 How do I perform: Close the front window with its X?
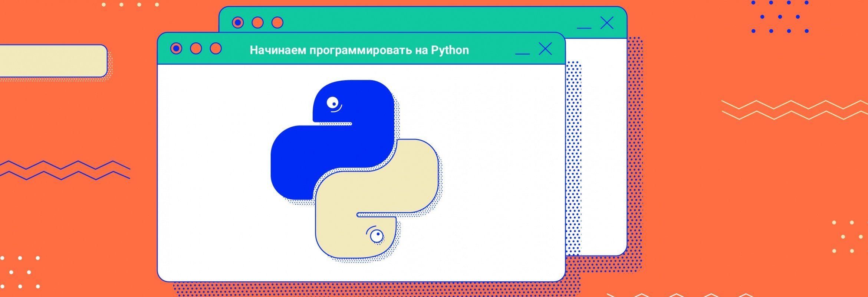point(545,49)
